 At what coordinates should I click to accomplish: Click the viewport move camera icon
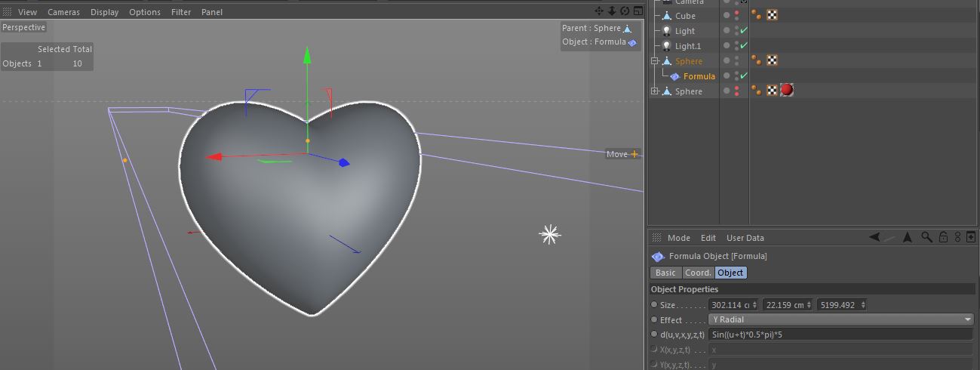[x=599, y=11]
